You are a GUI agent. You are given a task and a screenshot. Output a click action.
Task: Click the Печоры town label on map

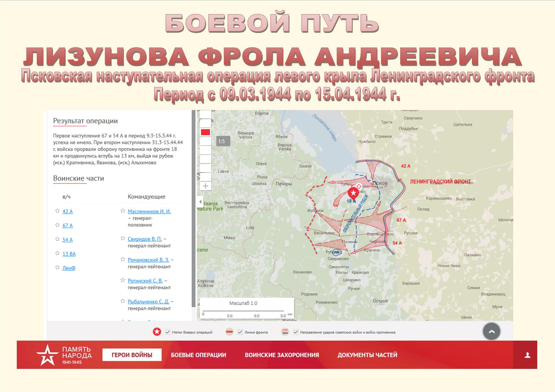(284, 184)
